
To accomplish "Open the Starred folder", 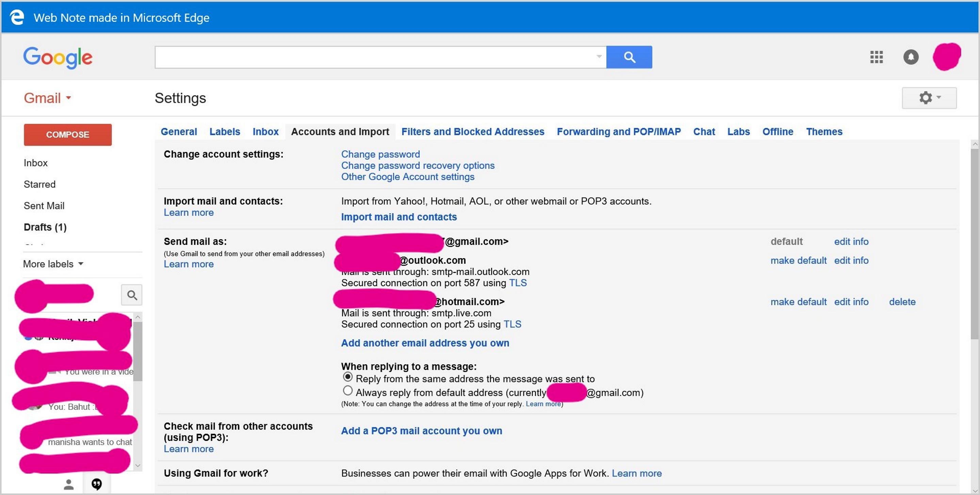I will point(39,184).
